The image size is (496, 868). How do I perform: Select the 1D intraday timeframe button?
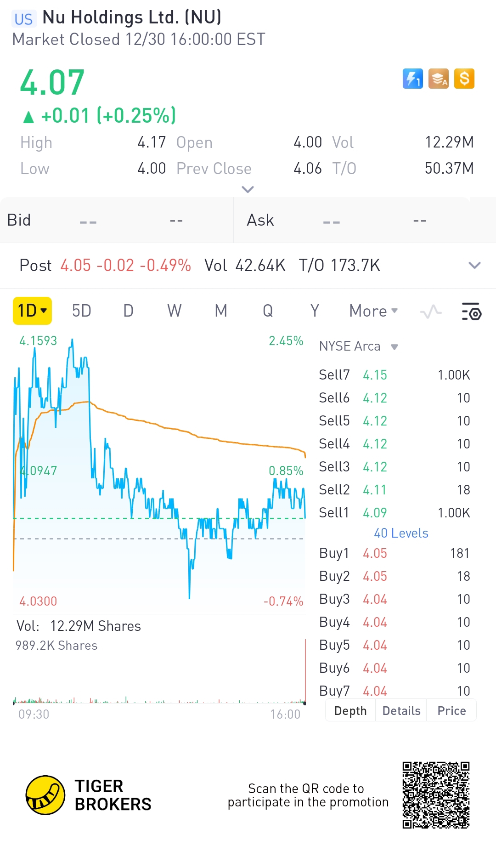[32, 311]
